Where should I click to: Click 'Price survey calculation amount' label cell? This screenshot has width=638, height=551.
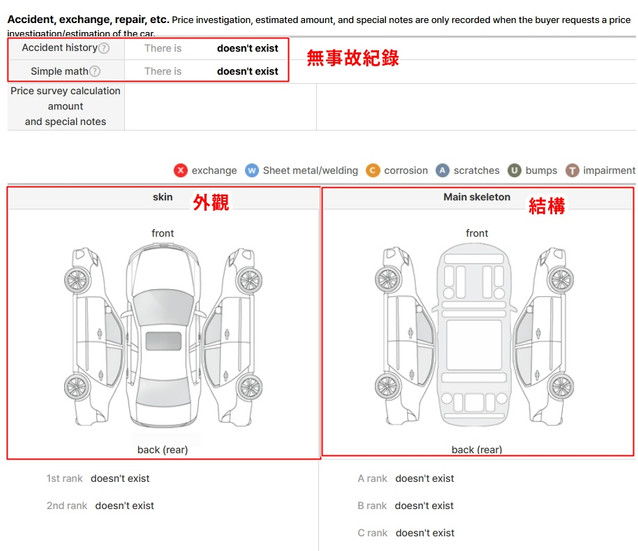(x=66, y=107)
